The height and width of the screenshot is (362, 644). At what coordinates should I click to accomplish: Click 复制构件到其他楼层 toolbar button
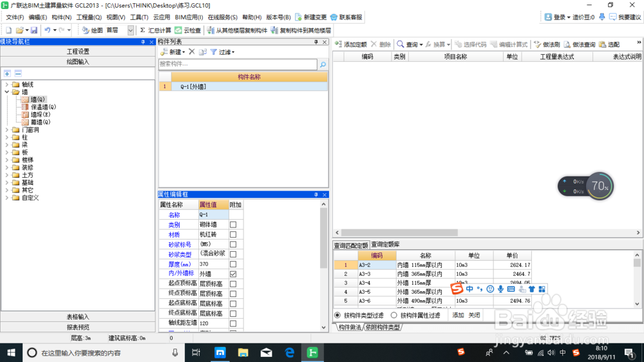pyautogui.click(x=301, y=30)
